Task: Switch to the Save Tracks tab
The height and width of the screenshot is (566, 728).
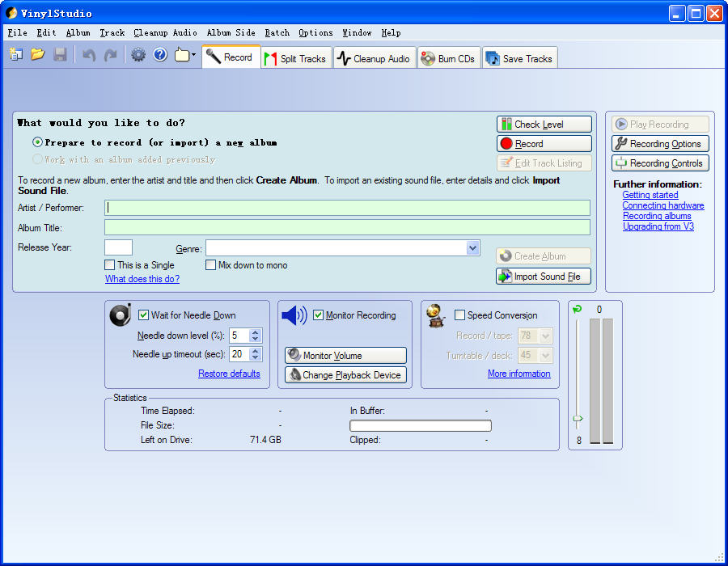Action: point(519,58)
